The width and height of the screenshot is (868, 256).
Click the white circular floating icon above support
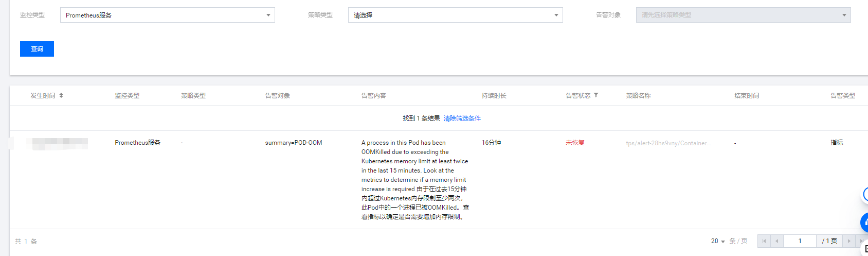point(865,195)
